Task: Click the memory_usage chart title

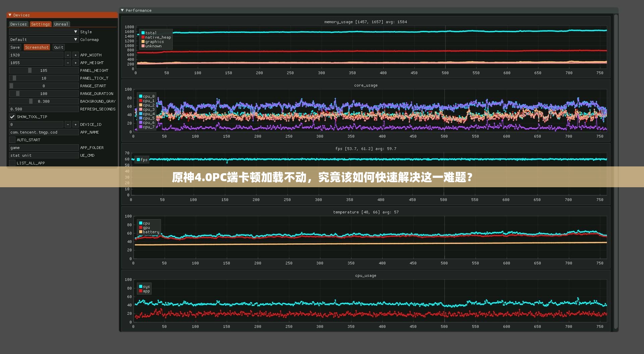Action: pyautogui.click(x=366, y=22)
